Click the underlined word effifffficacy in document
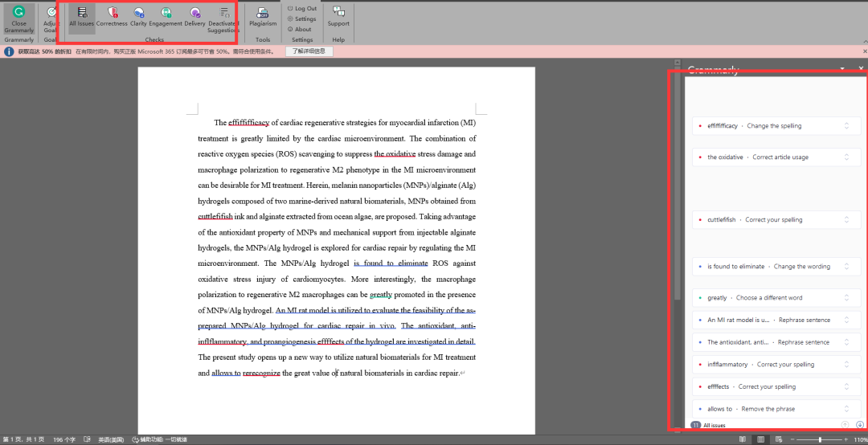The image size is (868, 445). [x=248, y=123]
